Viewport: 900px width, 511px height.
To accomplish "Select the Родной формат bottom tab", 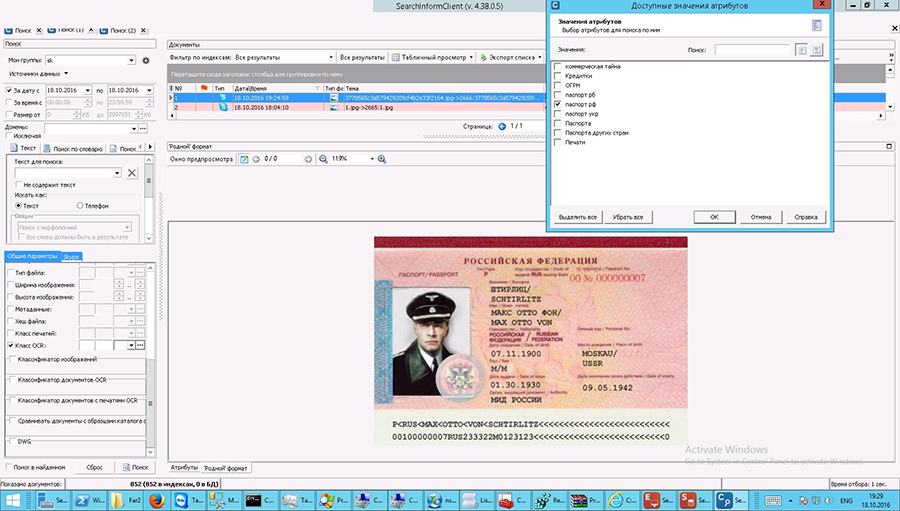I will coord(226,468).
